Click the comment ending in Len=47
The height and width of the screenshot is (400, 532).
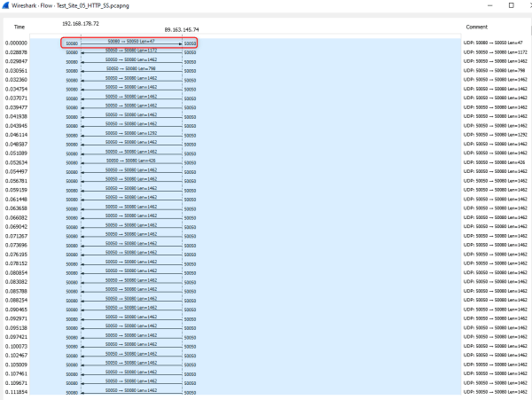click(493, 43)
